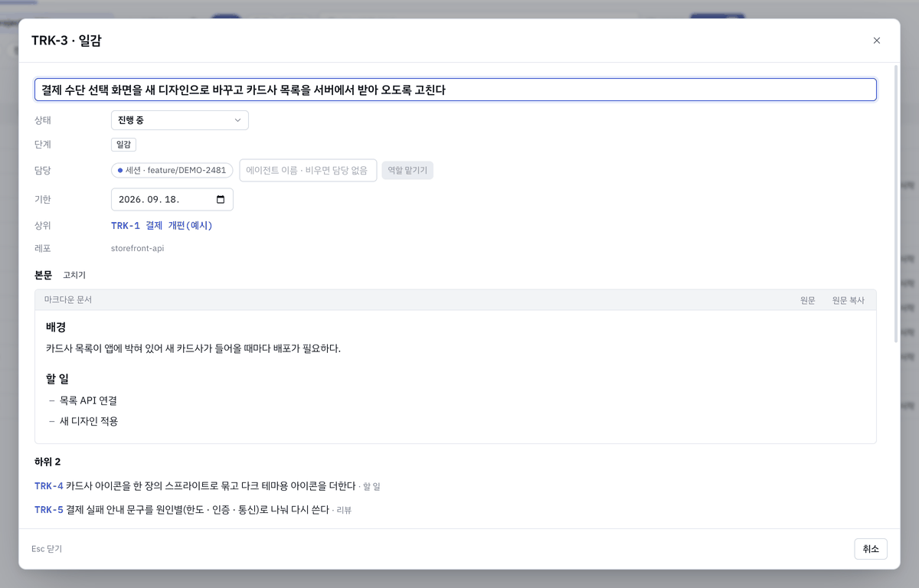Screen dimensions: 919x588
Task: Click the 마크다운 문서 label
Action: coord(68,300)
